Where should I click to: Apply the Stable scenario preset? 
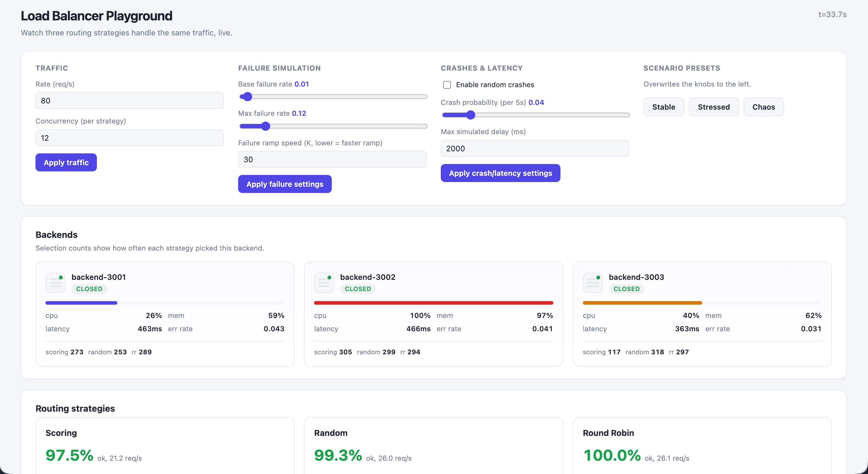(664, 107)
